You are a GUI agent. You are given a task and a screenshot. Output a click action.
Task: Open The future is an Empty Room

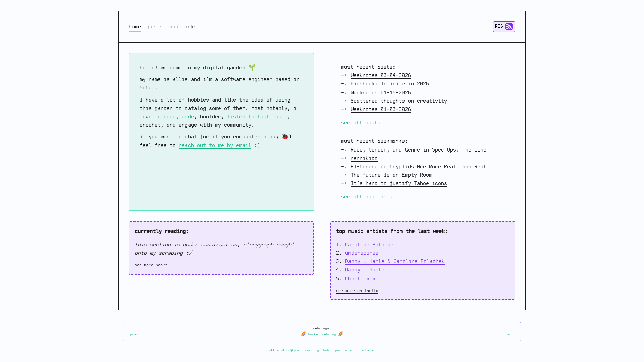pos(391,175)
